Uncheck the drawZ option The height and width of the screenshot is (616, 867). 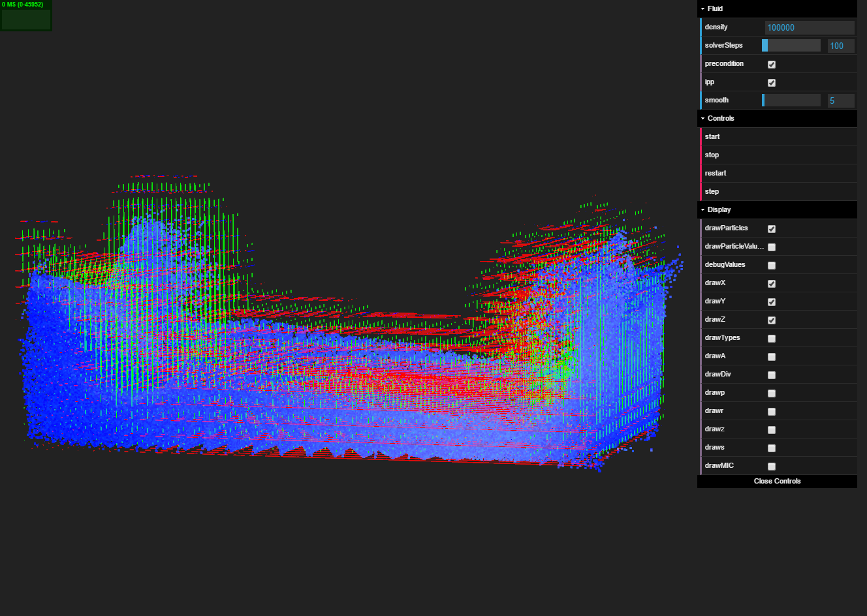pos(772,320)
